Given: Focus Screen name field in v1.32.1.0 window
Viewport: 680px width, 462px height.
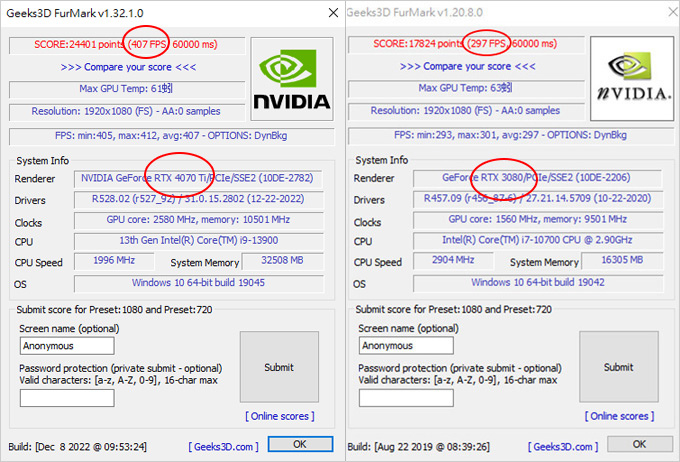Looking at the screenshot, I should coord(67,346).
